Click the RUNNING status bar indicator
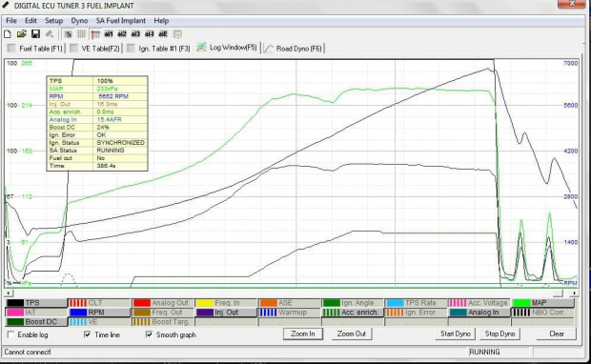The width and height of the screenshot is (591, 364). 484,352
